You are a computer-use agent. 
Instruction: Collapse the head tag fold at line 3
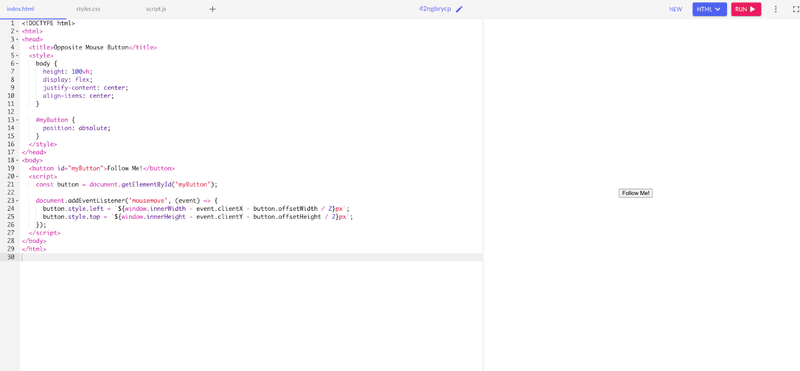coord(17,39)
